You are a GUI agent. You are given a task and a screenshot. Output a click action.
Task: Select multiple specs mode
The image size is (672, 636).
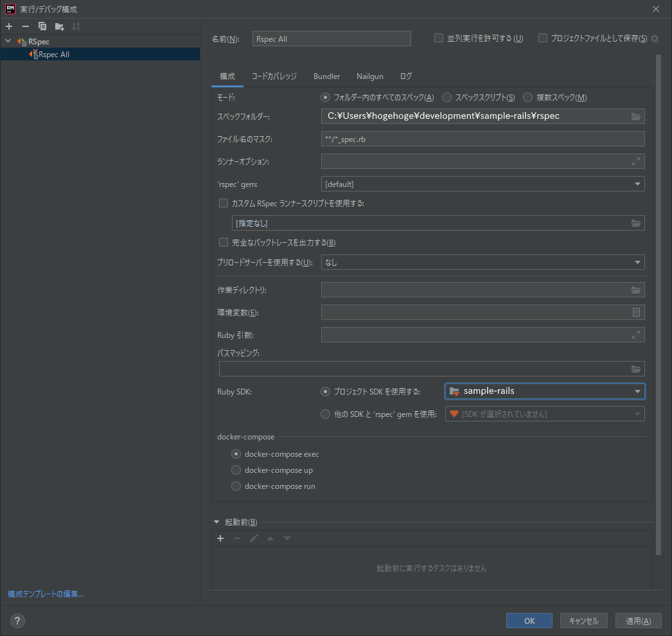[527, 97]
